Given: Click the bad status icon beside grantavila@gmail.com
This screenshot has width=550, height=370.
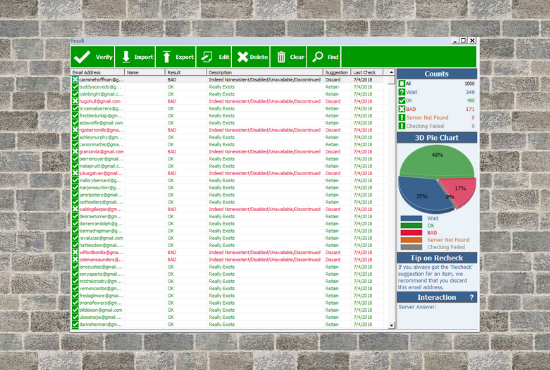Looking at the screenshot, I should (x=75, y=152).
